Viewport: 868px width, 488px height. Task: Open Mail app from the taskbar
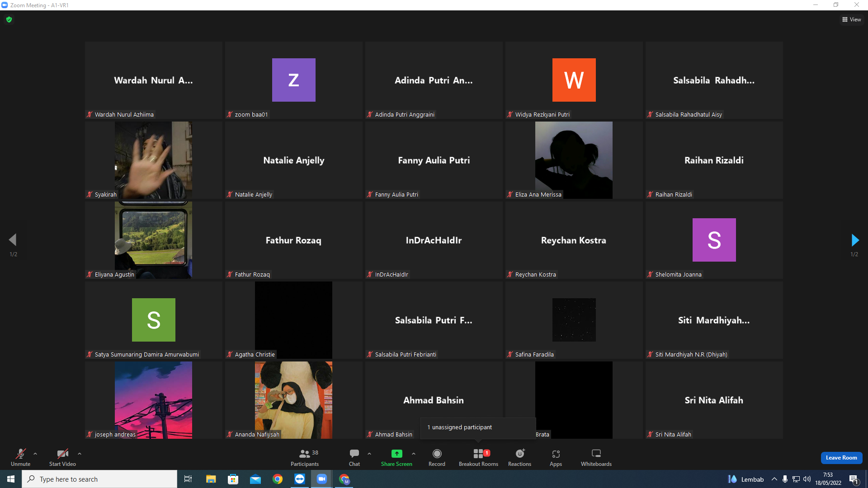tap(255, 479)
